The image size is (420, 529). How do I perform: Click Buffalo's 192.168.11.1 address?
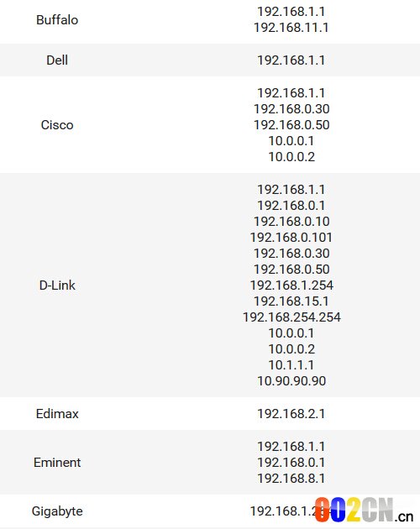point(291,28)
